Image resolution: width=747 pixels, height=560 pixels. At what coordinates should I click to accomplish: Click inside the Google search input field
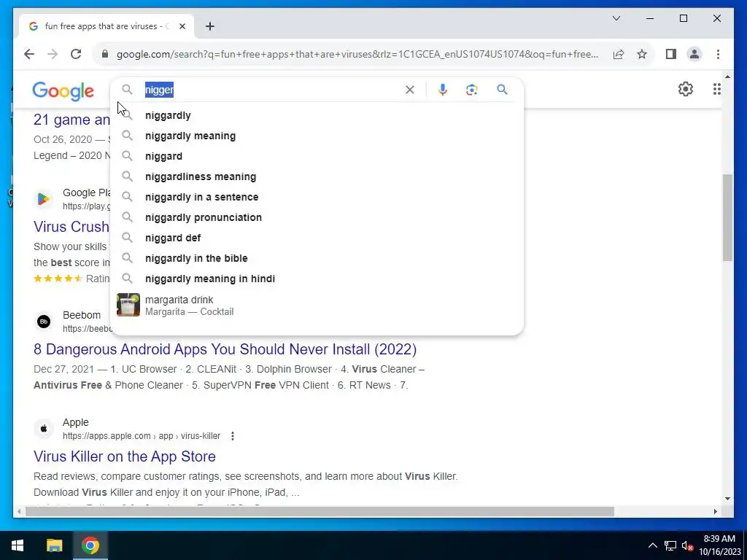271,90
